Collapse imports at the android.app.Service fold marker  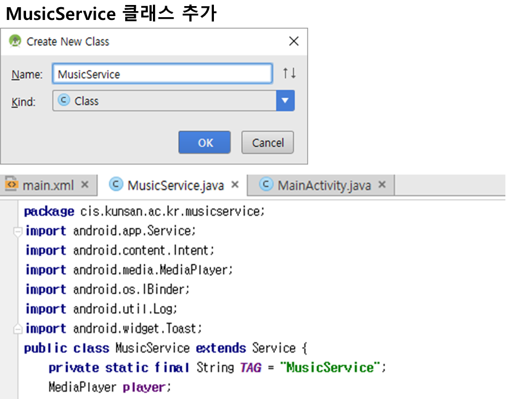pos(18,231)
